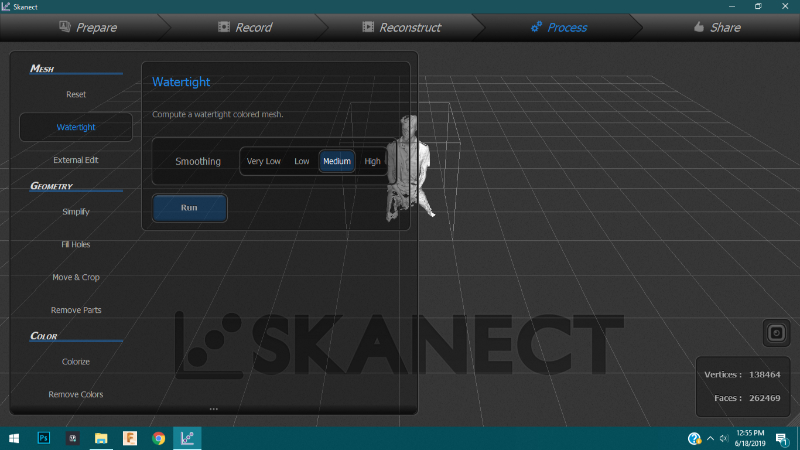Image resolution: width=800 pixels, height=450 pixels.
Task: Click Reset under Mesh
Action: coord(76,94)
